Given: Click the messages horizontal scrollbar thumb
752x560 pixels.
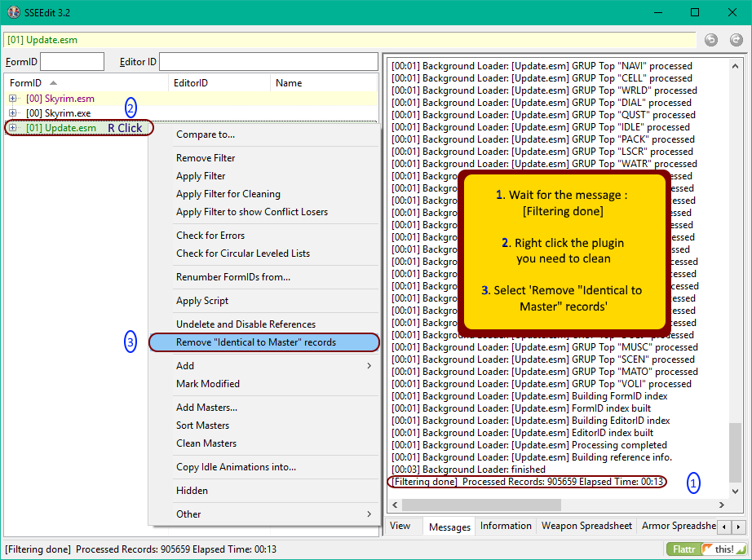Looking at the screenshot, I should pyautogui.click(x=481, y=505).
